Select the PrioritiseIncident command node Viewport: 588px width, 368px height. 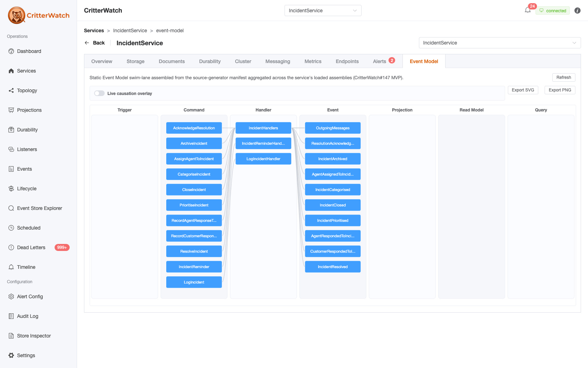pos(194,205)
